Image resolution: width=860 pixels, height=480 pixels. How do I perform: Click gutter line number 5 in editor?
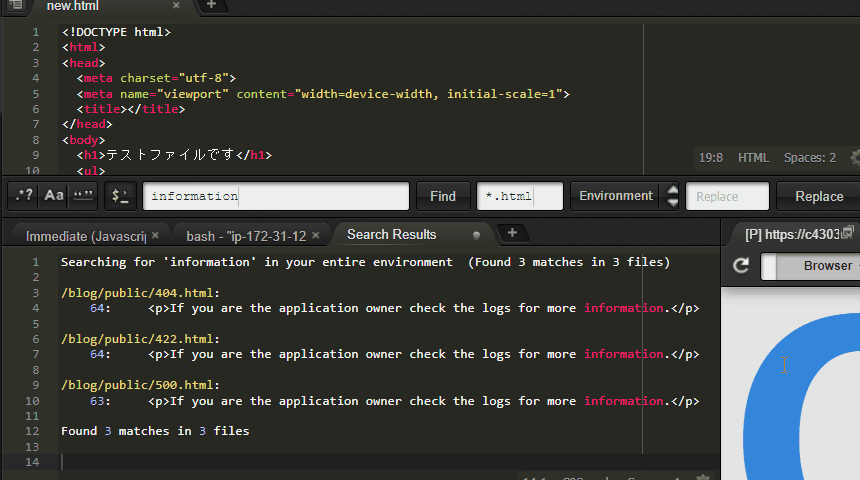tap(36, 94)
